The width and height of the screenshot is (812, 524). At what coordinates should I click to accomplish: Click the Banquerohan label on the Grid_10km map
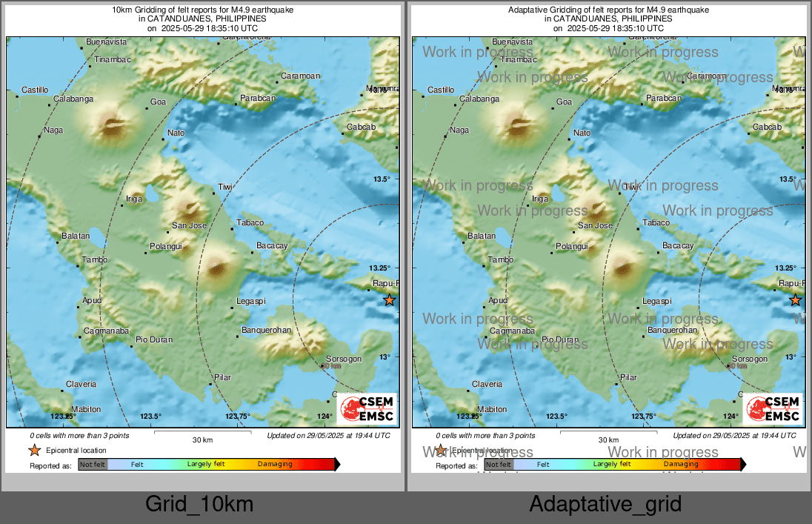tap(266, 330)
